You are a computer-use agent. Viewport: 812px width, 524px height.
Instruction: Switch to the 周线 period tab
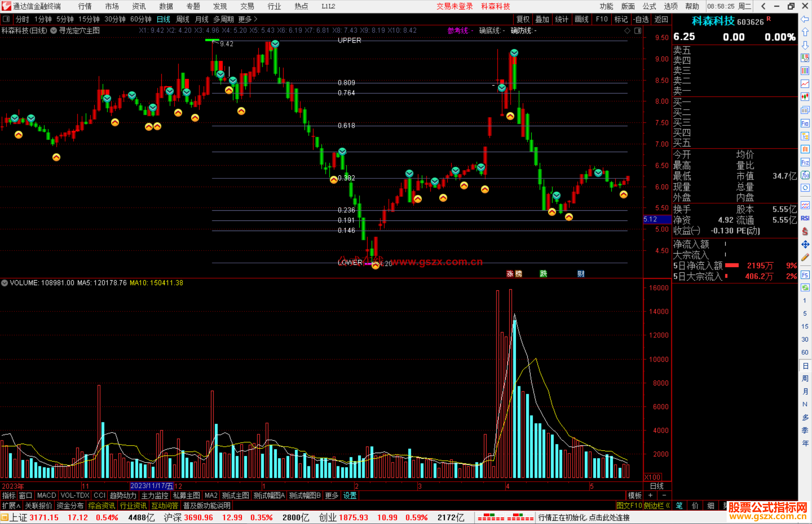pyautogui.click(x=183, y=19)
